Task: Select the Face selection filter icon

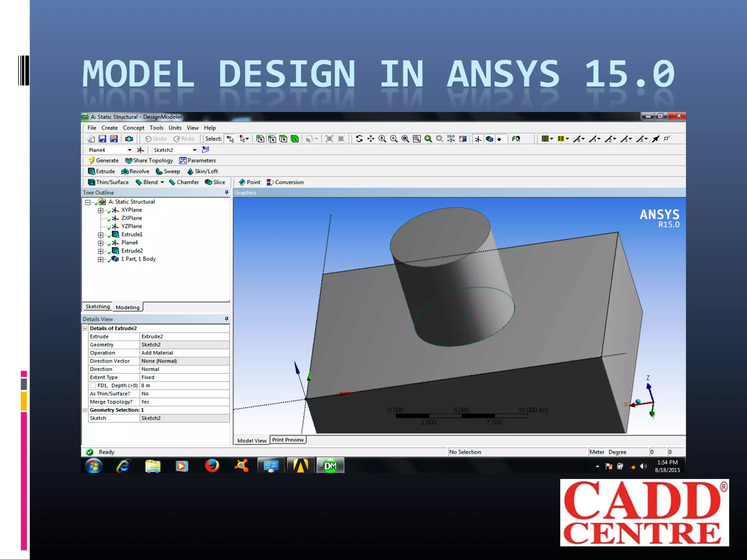Action: pyautogui.click(x=283, y=139)
